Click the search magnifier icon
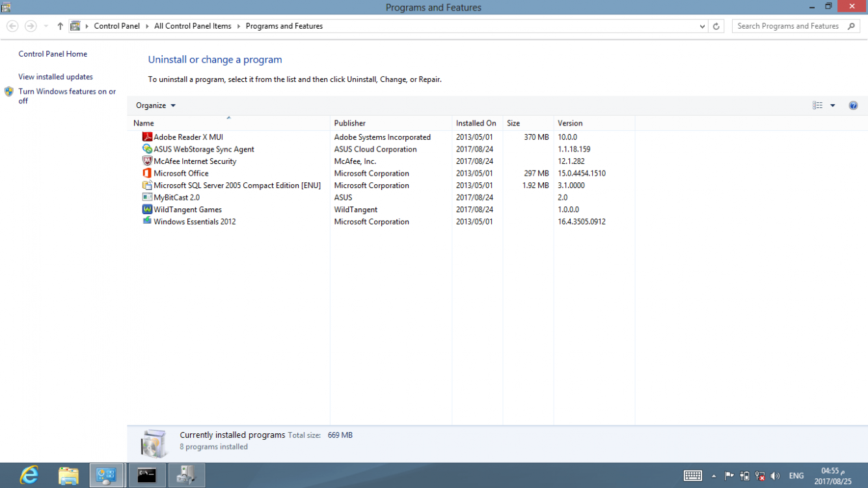Screen dimensions: 868x488 pyautogui.click(x=851, y=26)
